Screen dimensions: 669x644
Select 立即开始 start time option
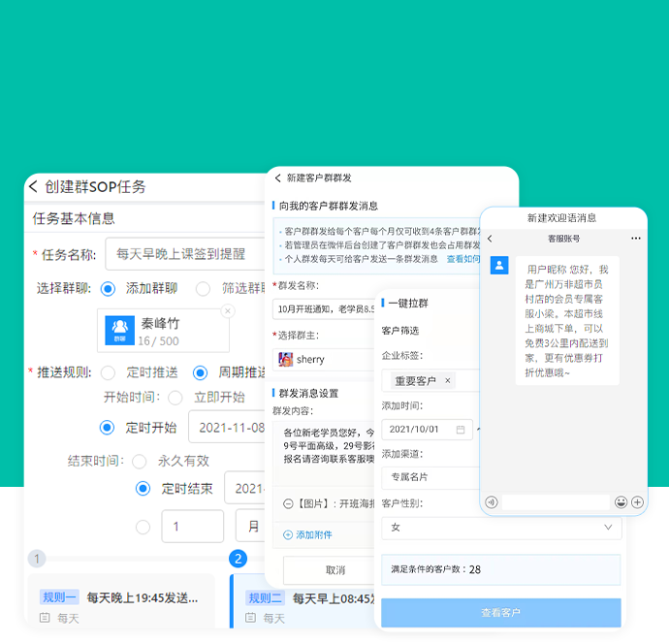click(x=175, y=398)
